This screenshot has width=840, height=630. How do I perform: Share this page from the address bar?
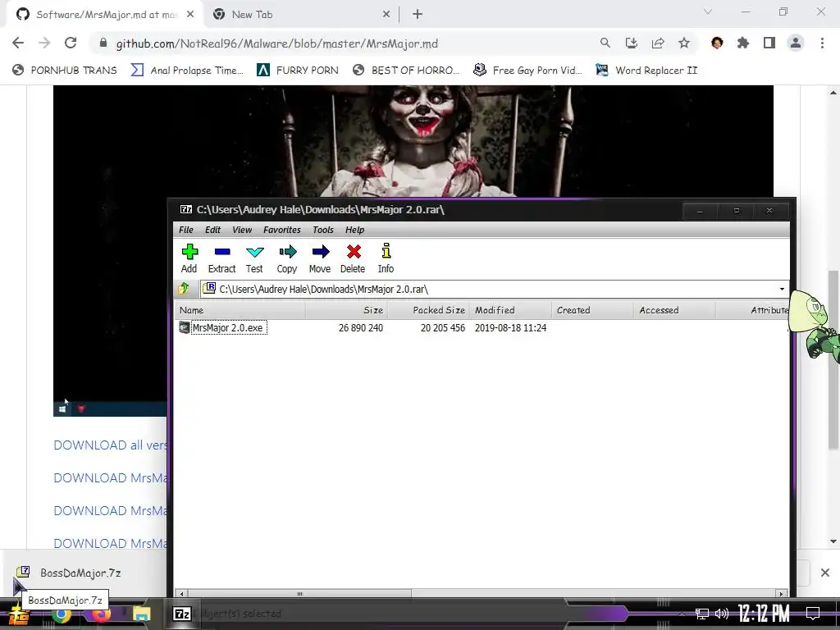coord(657,43)
